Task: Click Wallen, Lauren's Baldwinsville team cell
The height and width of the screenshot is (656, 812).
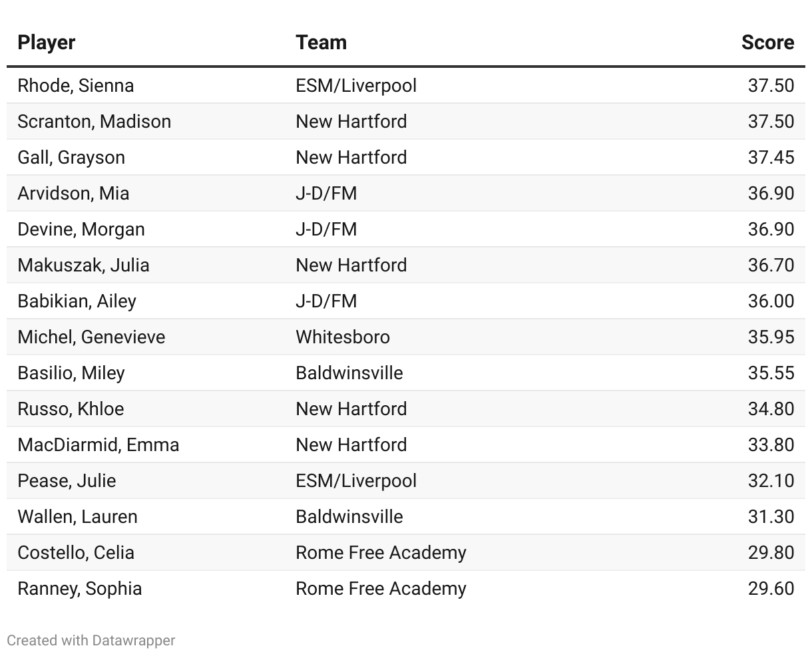Action: point(349,516)
